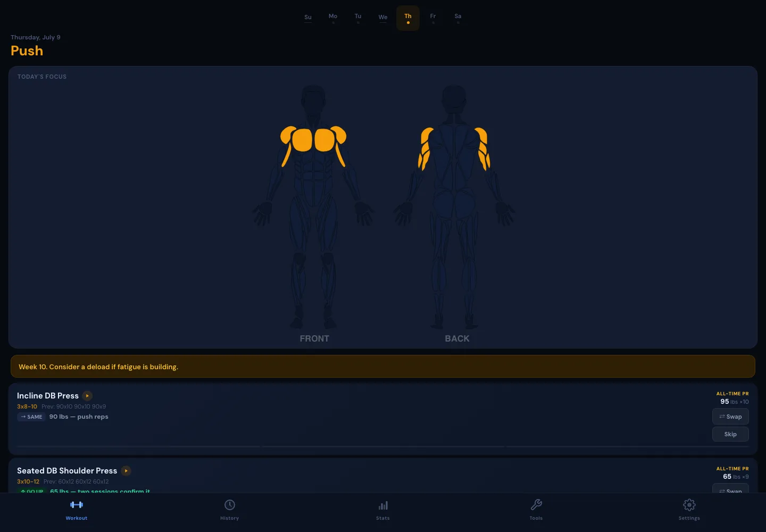Select Friday in the week strip

point(433,18)
